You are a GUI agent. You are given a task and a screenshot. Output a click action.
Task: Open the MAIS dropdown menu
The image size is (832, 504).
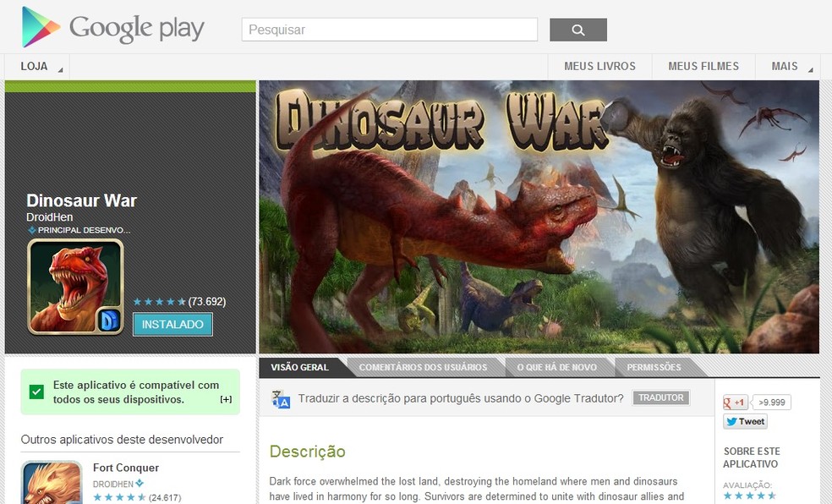(x=787, y=66)
